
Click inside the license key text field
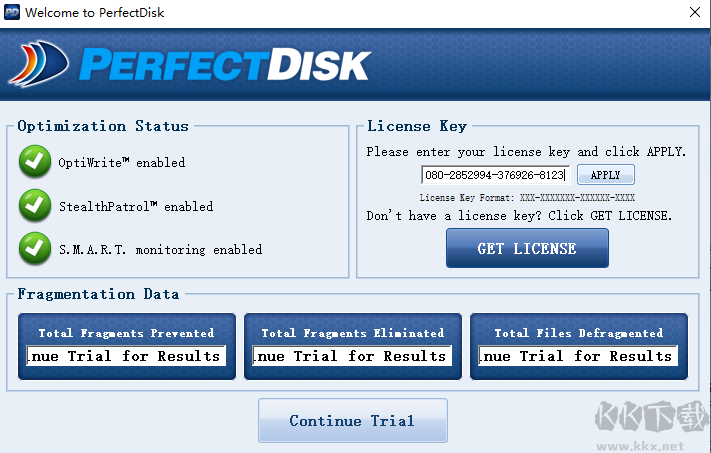495,175
